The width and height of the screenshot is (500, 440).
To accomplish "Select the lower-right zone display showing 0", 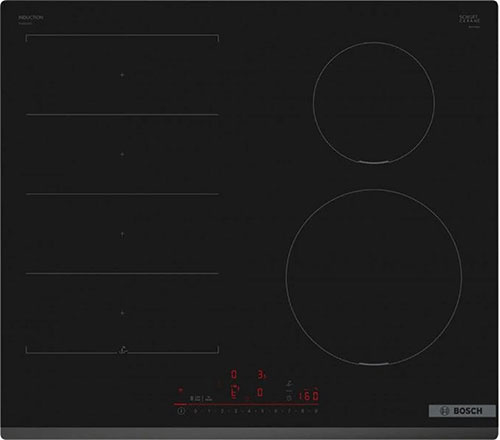I will pyautogui.click(x=260, y=392).
